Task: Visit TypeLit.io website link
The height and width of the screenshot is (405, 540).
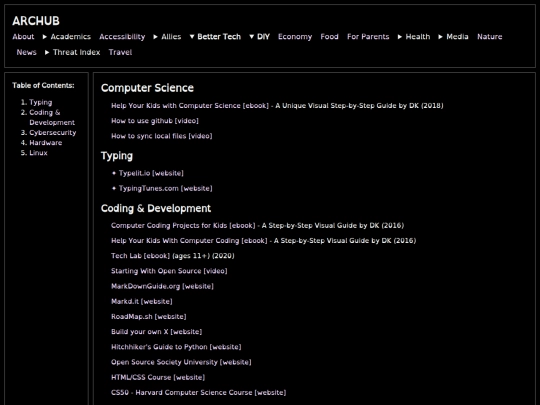Action: 151,173
